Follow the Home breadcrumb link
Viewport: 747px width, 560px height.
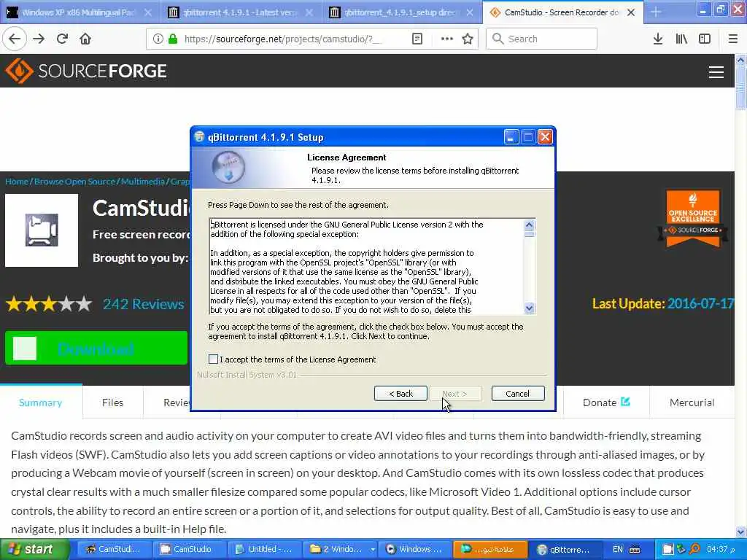coord(17,182)
